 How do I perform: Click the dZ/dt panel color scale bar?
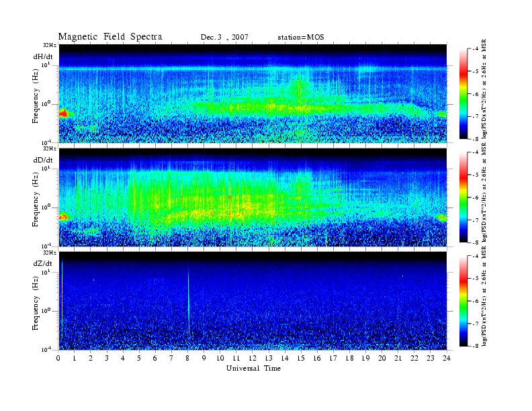coord(463,301)
